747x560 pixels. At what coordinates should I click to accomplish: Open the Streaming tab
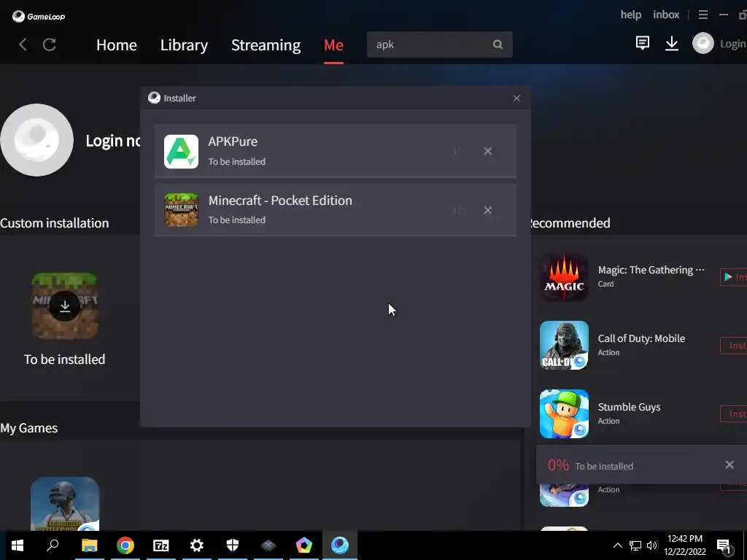pyautogui.click(x=266, y=45)
